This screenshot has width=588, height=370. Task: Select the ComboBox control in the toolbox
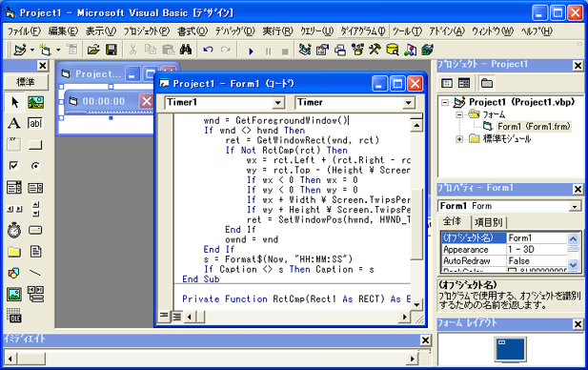pyautogui.click(x=14, y=187)
